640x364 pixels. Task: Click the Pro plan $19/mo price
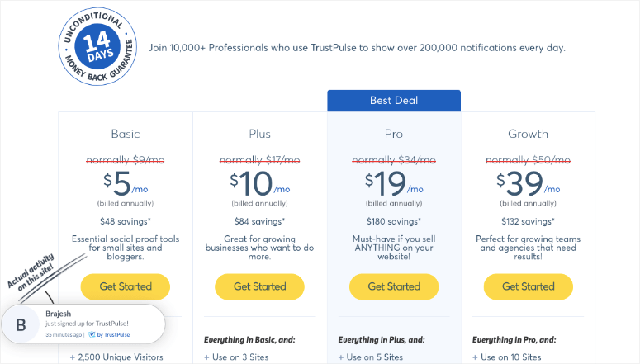[x=394, y=182]
